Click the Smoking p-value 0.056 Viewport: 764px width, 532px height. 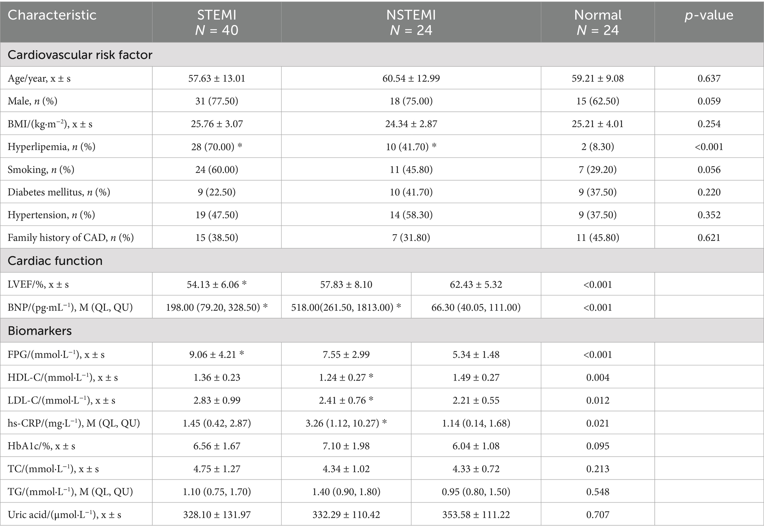[709, 170]
